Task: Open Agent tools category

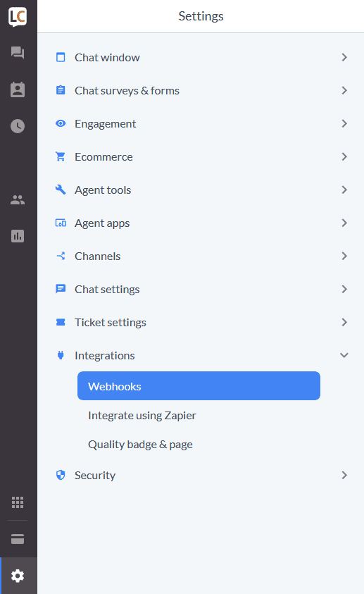Action: (x=201, y=190)
